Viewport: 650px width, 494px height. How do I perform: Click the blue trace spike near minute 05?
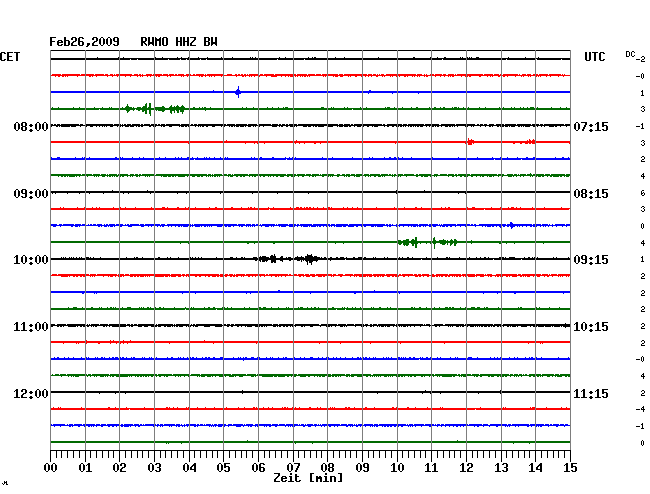[238, 92]
